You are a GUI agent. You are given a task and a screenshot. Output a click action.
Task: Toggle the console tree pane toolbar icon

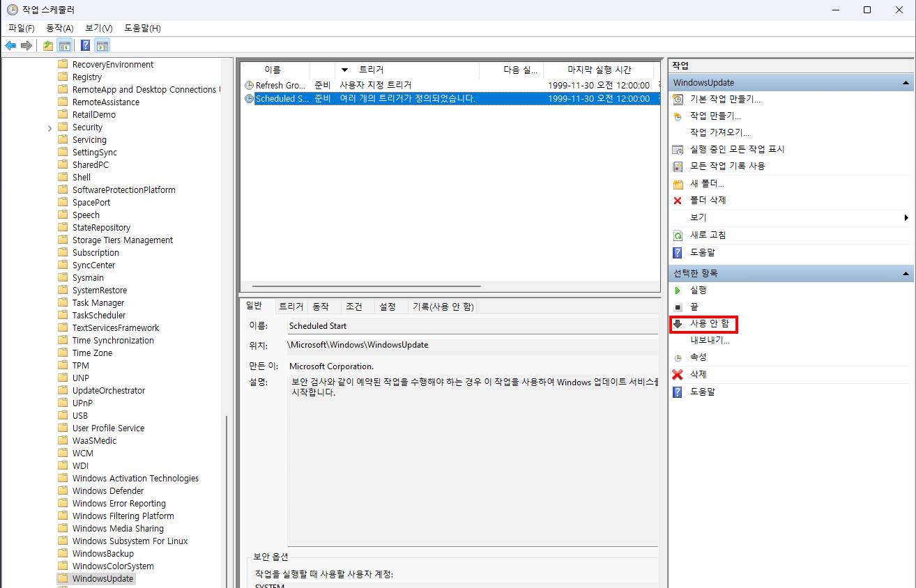pyautogui.click(x=64, y=46)
